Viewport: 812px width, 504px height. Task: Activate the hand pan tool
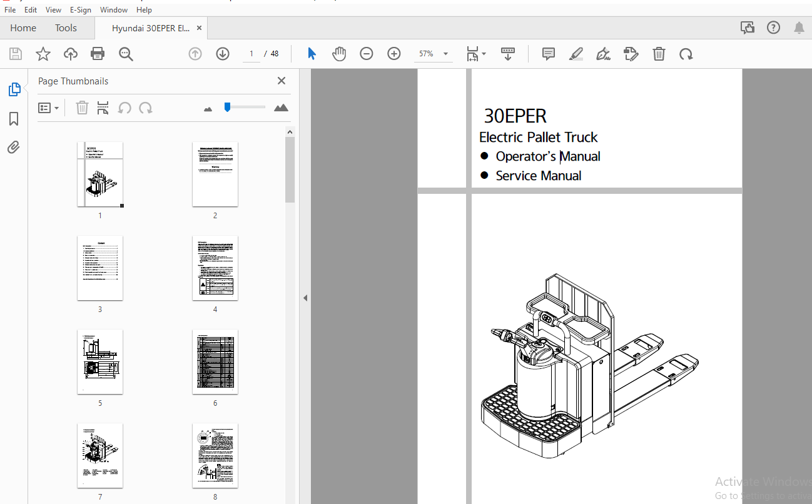click(x=339, y=54)
